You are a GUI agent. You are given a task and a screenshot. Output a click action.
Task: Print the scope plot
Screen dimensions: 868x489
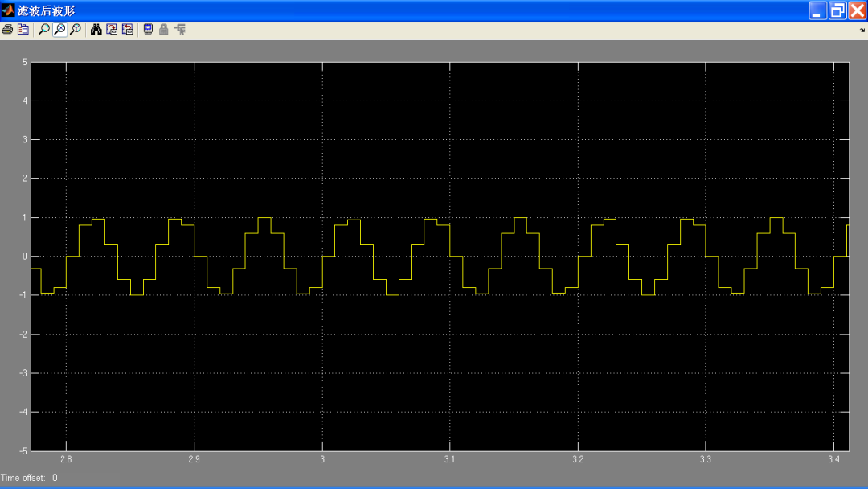coord(7,29)
